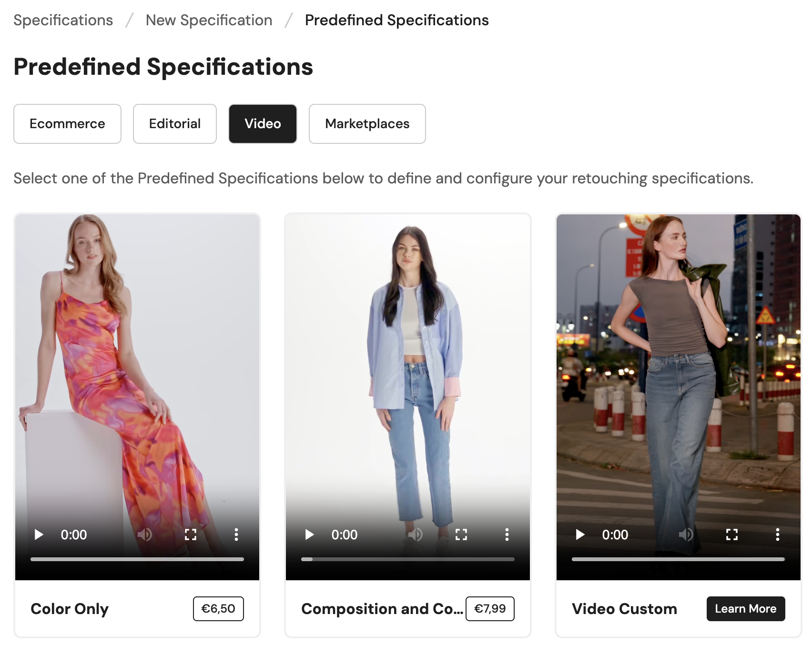Image resolution: width=812 pixels, height=645 pixels.
Task: Open more options on Composition video
Action: (507, 534)
